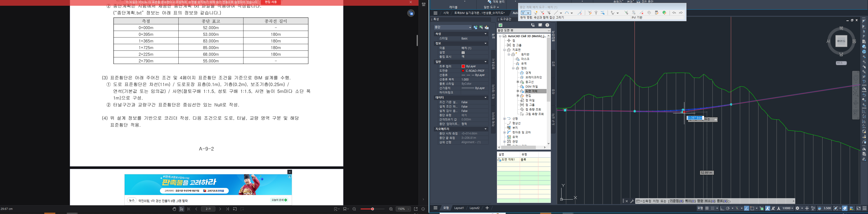Switch to the Layout1 tab

pyautogui.click(x=459, y=208)
